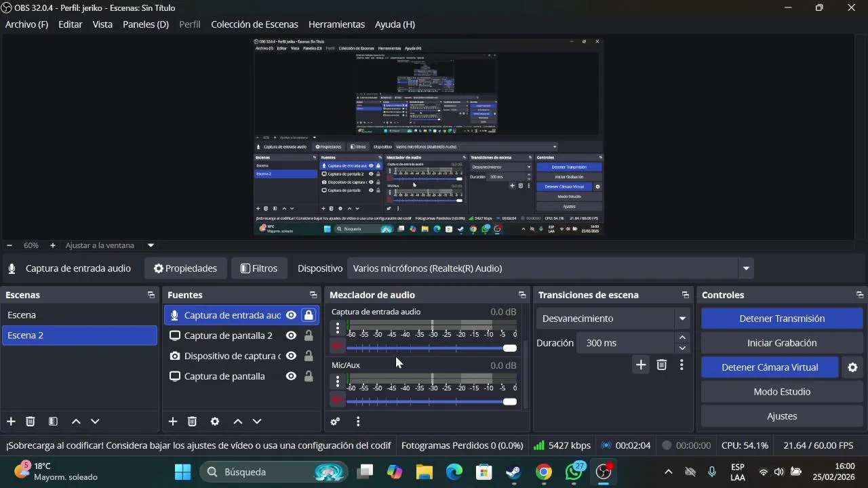Configure virtual camera gear icon
The image size is (868, 488).
pyautogui.click(x=852, y=367)
